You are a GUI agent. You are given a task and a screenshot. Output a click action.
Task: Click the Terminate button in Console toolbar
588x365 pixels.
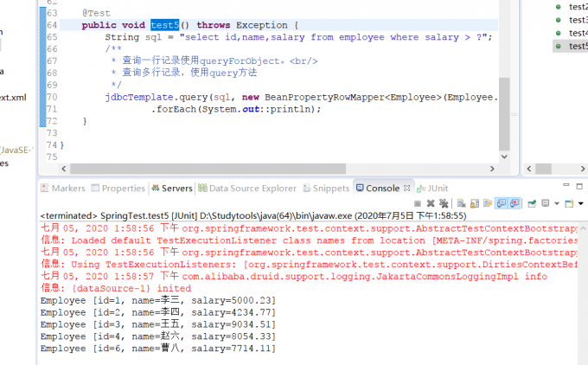pos(418,204)
